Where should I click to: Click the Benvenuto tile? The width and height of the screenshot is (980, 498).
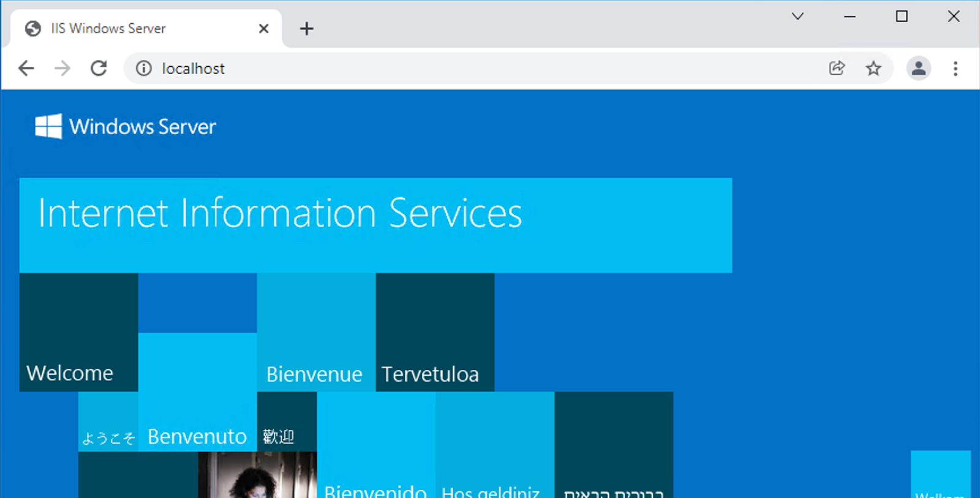point(197,392)
